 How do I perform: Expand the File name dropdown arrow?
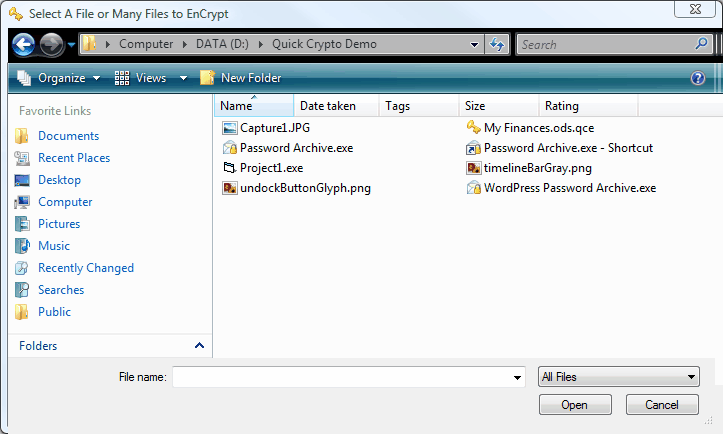click(x=518, y=377)
